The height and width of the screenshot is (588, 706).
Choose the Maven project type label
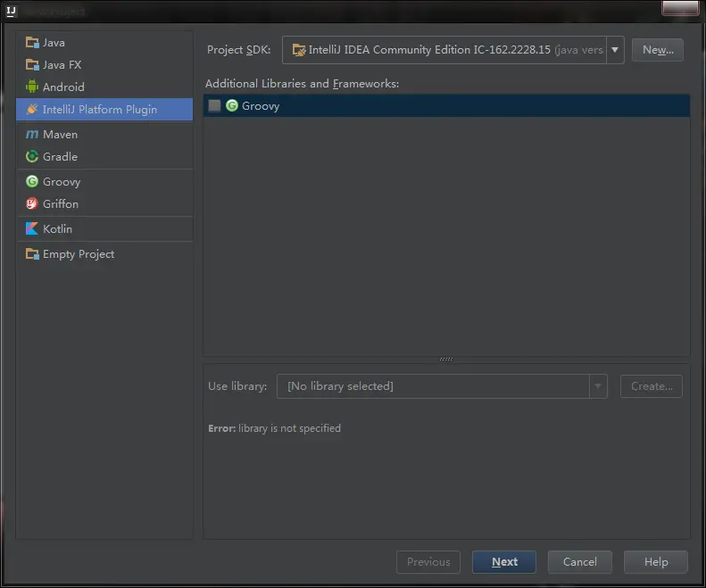(61, 135)
